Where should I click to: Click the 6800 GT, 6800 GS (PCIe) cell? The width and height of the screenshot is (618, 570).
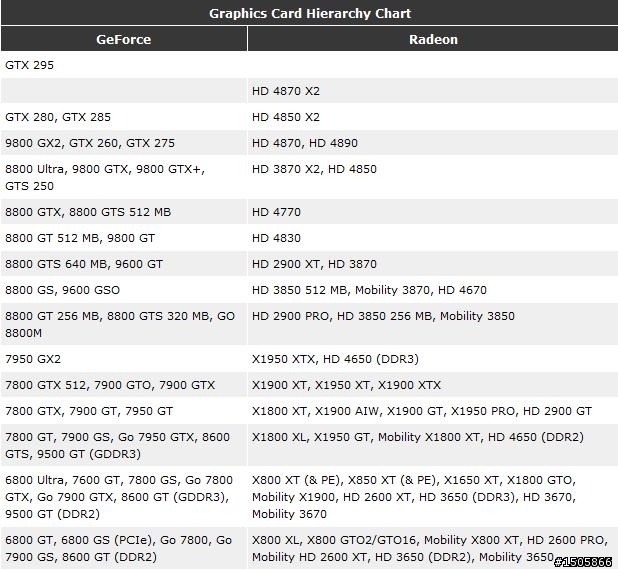[x=124, y=548]
